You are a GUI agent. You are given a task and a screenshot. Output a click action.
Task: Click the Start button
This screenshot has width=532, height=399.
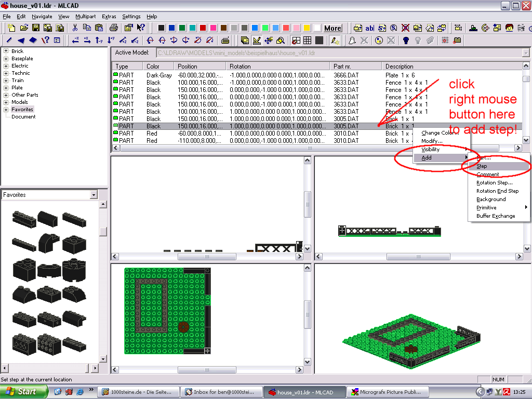tap(23, 392)
